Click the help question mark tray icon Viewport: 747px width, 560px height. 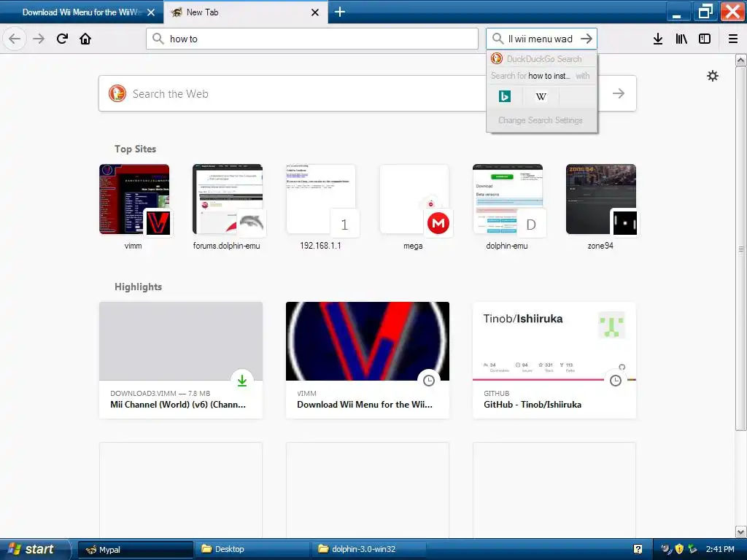(638, 549)
